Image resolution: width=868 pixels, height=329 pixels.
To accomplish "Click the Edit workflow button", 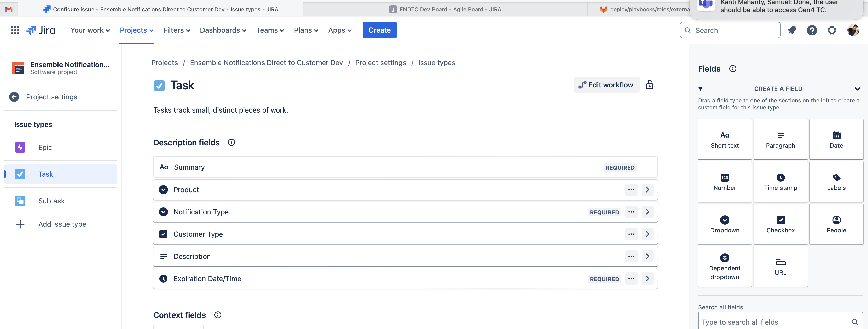I will point(606,85).
